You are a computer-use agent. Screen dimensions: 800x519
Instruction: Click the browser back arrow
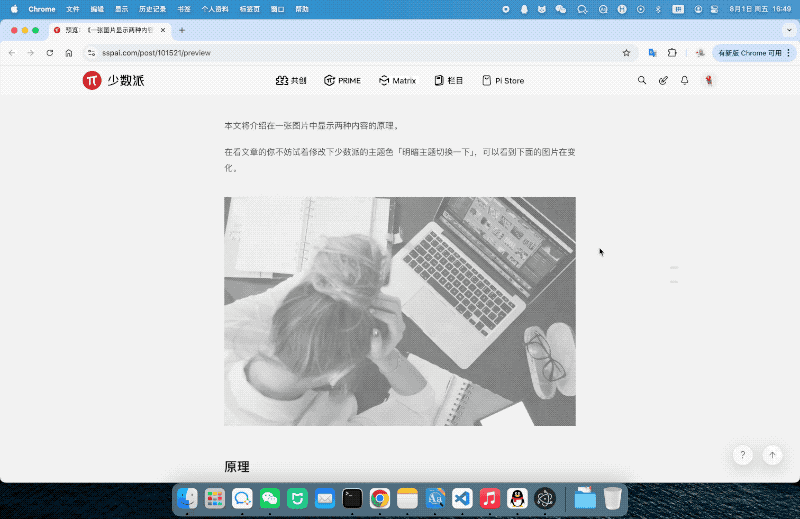(12, 53)
